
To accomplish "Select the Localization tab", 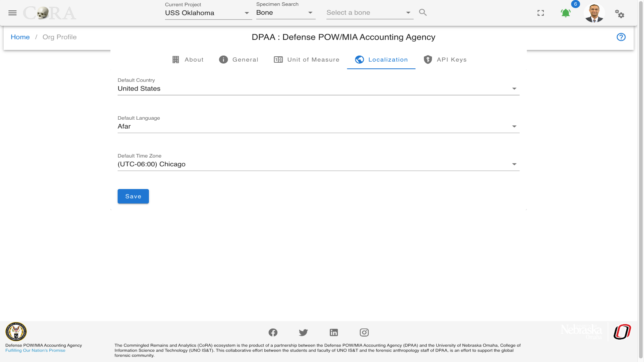I will click(381, 60).
